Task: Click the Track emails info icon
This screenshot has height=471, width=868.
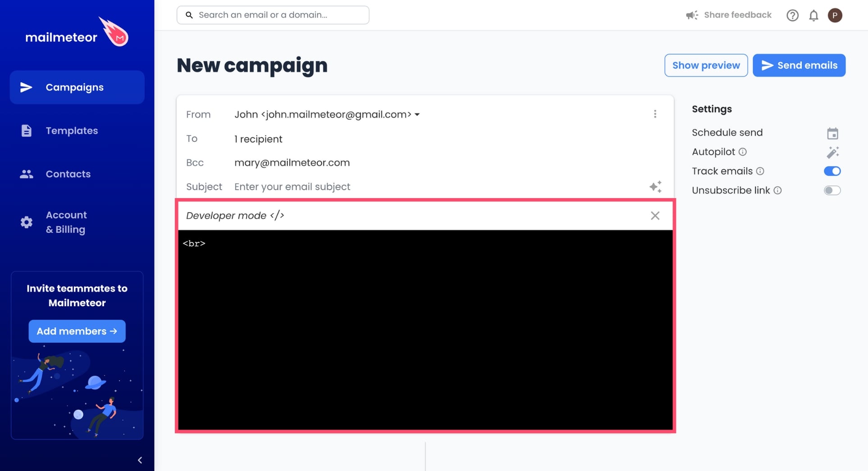Action: tap(760, 171)
